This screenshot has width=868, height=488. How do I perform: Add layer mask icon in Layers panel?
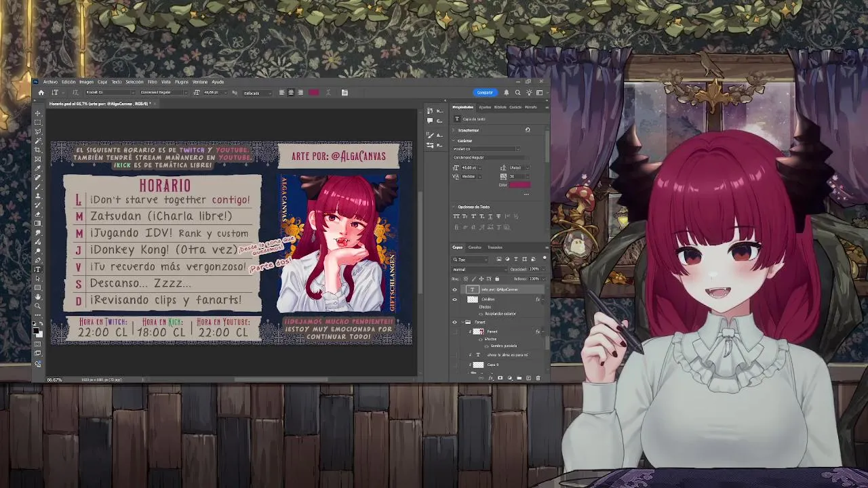coord(500,378)
